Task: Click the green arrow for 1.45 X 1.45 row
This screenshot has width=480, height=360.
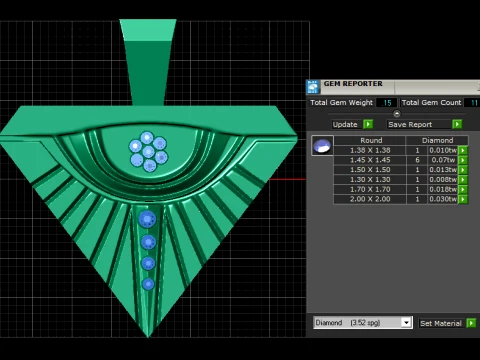Action: (463, 160)
